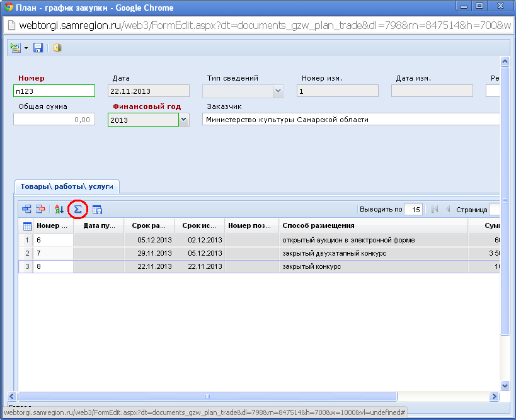Click the Срок ра... column header
Image resolution: width=516 pixels, height=420 pixels.
(x=149, y=225)
